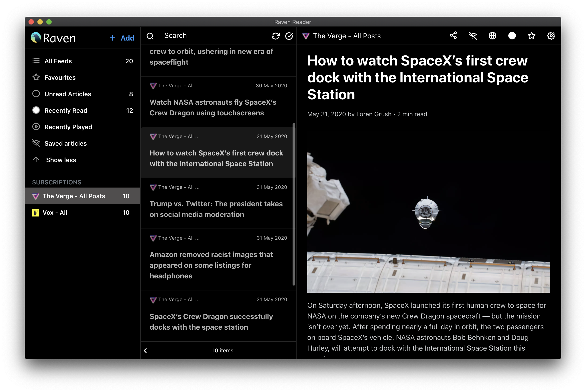Image resolution: width=586 pixels, height=392 pixels.
Task: Collapse the sidebar with back chevron
Action: click(x=146, y=350)
